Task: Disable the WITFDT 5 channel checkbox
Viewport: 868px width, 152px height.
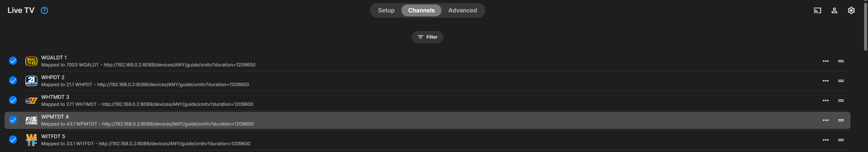Action: coord(13,140)
